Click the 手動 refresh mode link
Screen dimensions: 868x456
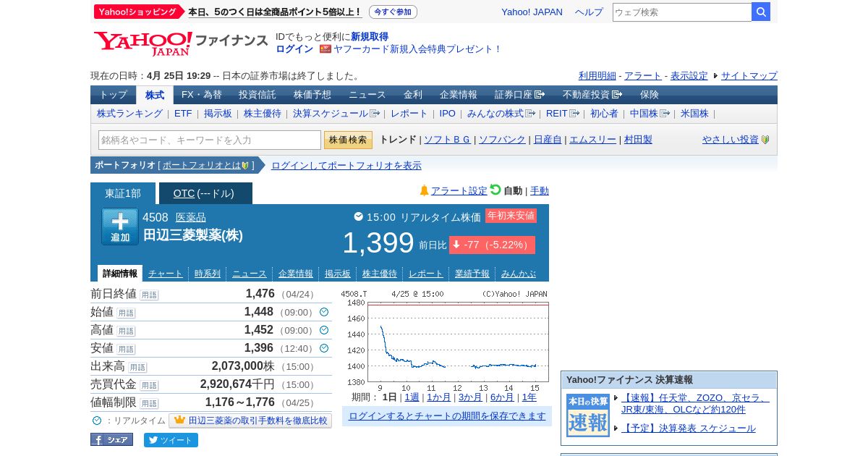[540, 190]
